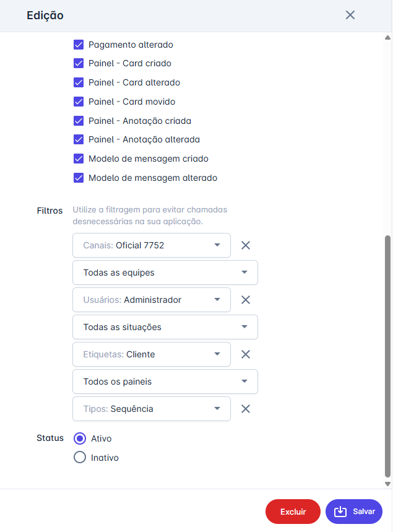Select the Inativo status option
393x532 pixels.
(x=80, y=458)
